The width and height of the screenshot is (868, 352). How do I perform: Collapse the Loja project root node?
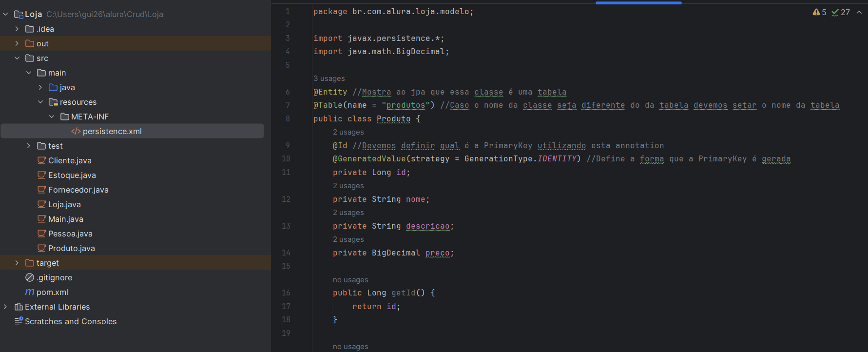[5, 14]
